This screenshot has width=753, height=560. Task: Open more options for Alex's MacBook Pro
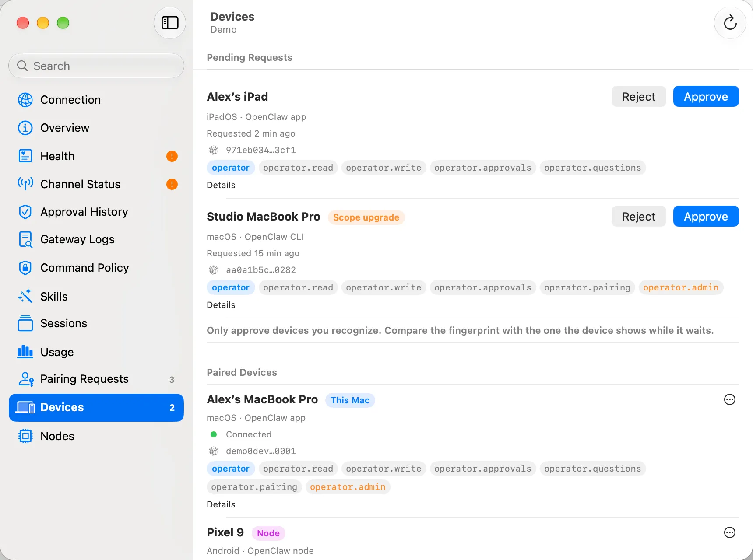[729, 399]
